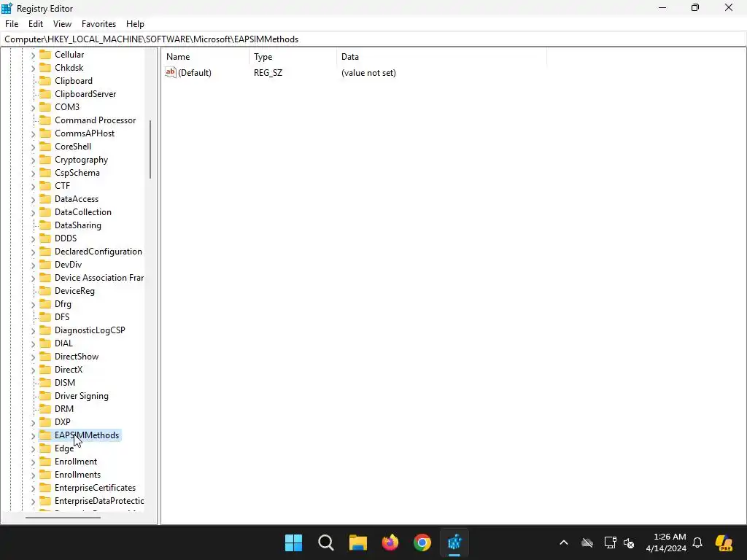Expand the Cryptography key

[x=33, y=160]
